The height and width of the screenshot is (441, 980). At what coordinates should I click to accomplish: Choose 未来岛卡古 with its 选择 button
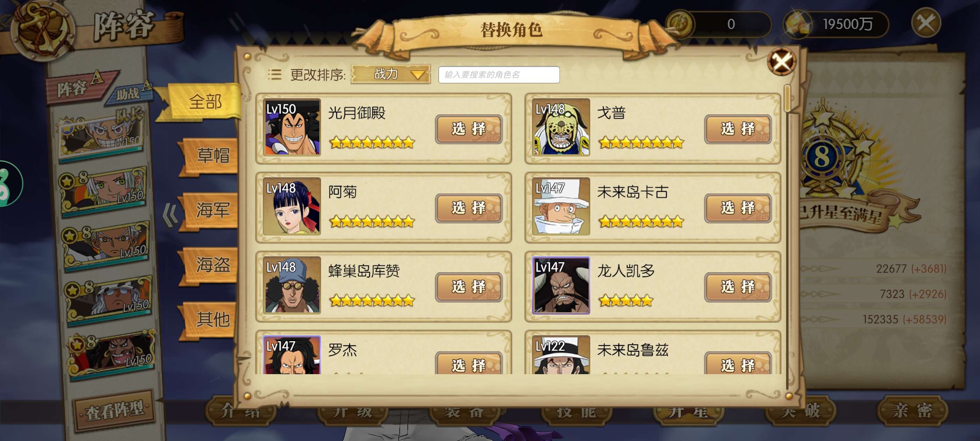pyautogui.click(x=738, y=208)
